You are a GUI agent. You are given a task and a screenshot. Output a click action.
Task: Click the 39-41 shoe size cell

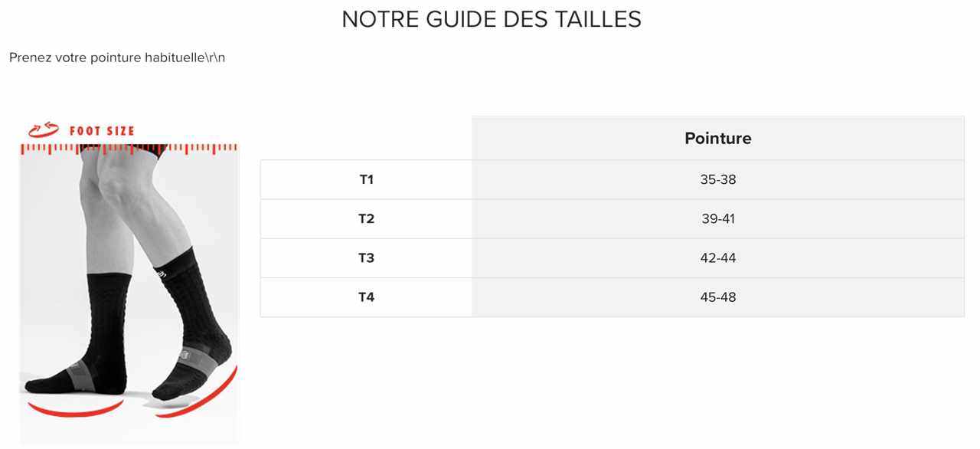point(717,219)
